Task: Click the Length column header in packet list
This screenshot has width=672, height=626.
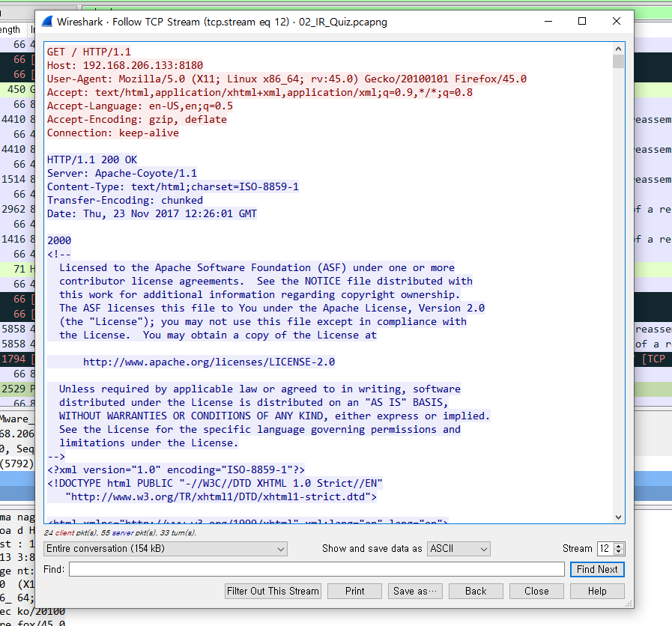Action: (x=13, y=29)
